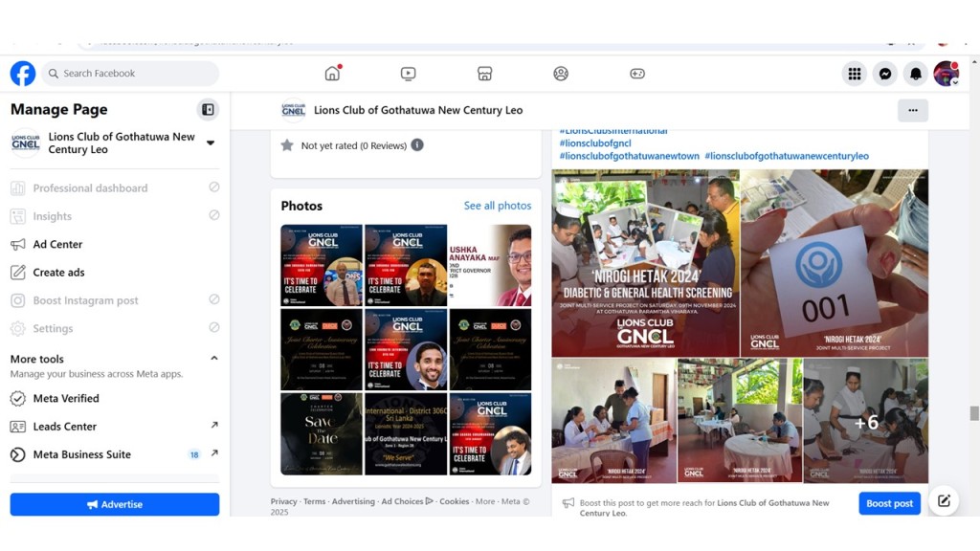Viewport: 980px width, 551px height.
Task: Open the notifications bell icon
Action: pyautogui.click(x=916, y=74)
